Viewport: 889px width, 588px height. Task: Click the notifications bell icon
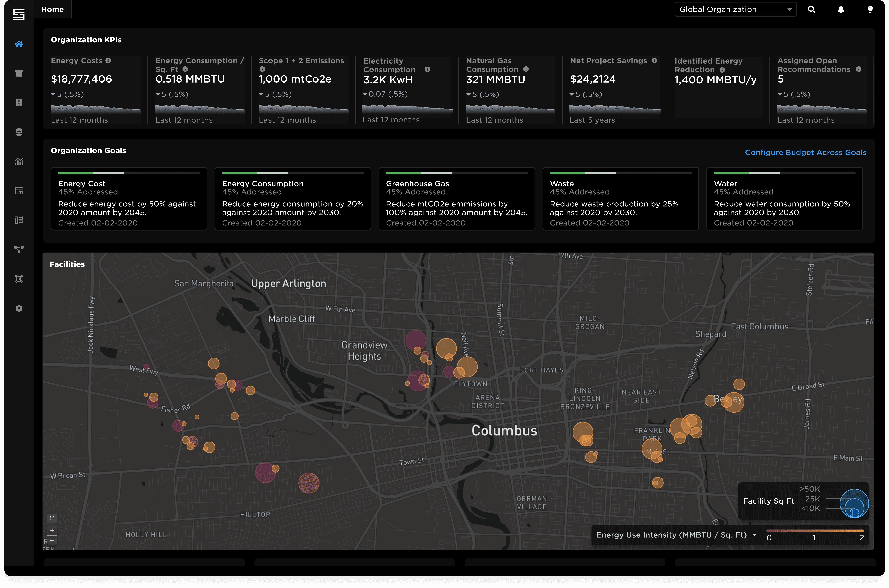pos(841,9)
